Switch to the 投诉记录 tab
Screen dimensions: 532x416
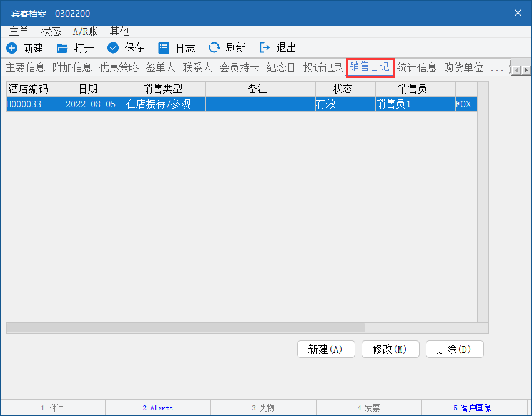tap(323, 67)
